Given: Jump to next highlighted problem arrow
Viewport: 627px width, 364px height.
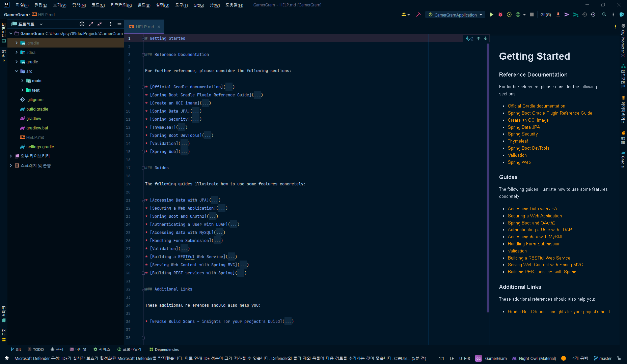Looking at the screenshot, I should click(486, 38).
